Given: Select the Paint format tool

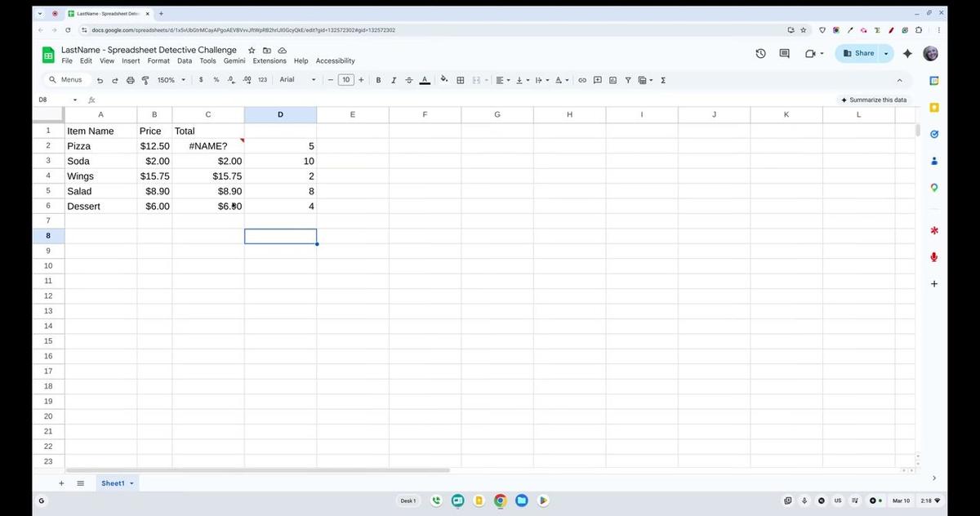Looking at the screenshot, I should (x=145, y=80).
